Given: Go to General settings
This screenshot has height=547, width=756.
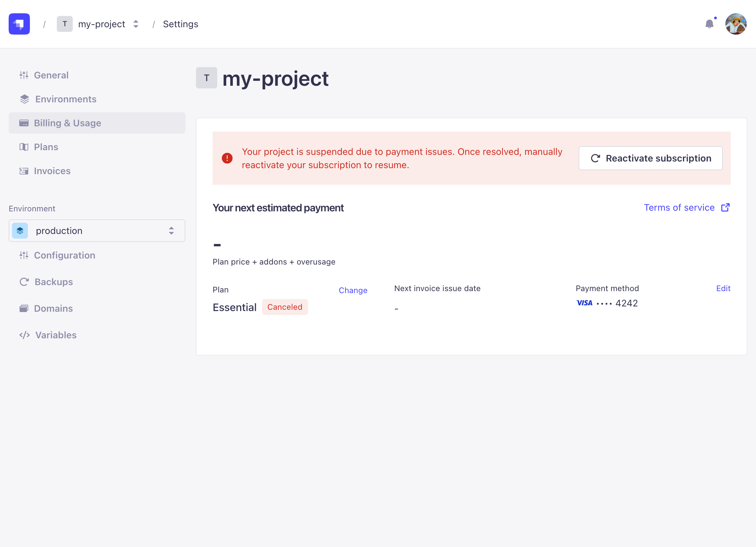Looking at the screenshot, I should coord(51,75).
